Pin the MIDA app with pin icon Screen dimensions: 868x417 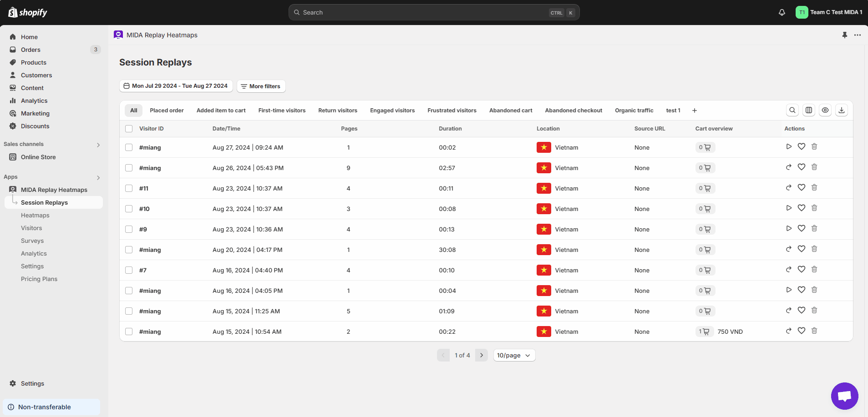(x=845, y=35)
